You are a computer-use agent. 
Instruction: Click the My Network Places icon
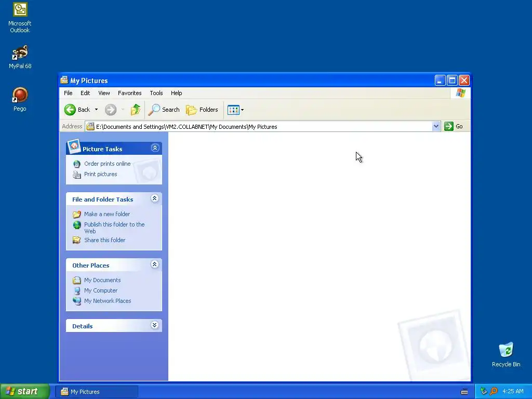pos(77,301)
